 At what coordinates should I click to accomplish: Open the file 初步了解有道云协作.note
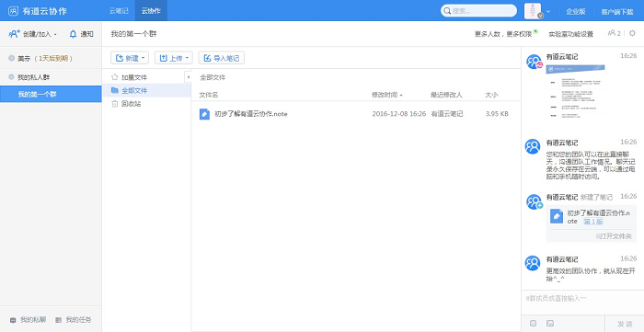pos(251,114)
